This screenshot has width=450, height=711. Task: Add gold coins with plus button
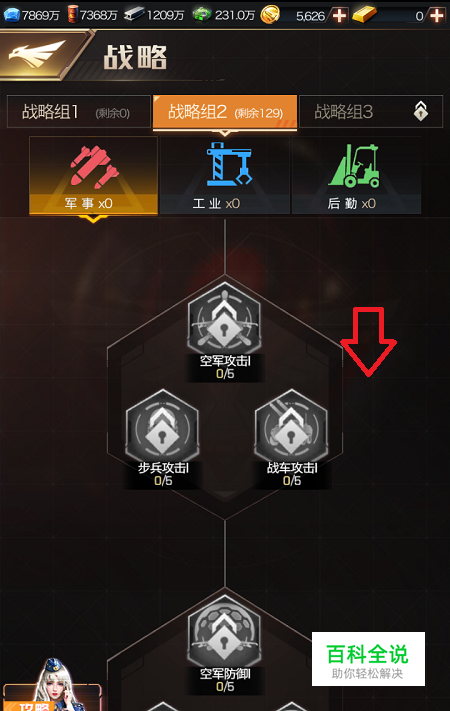[339, 15]
